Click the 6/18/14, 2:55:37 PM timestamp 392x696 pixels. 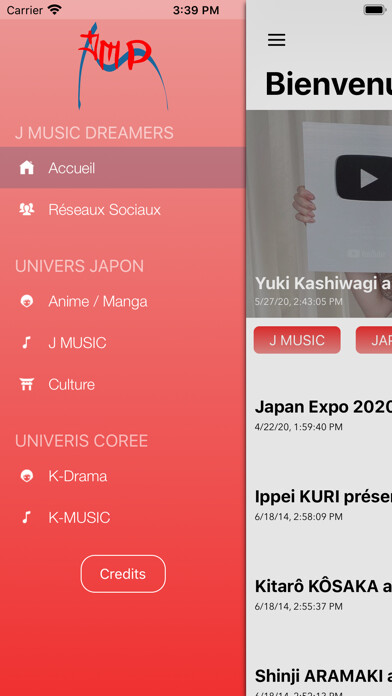tap(299, 606)
